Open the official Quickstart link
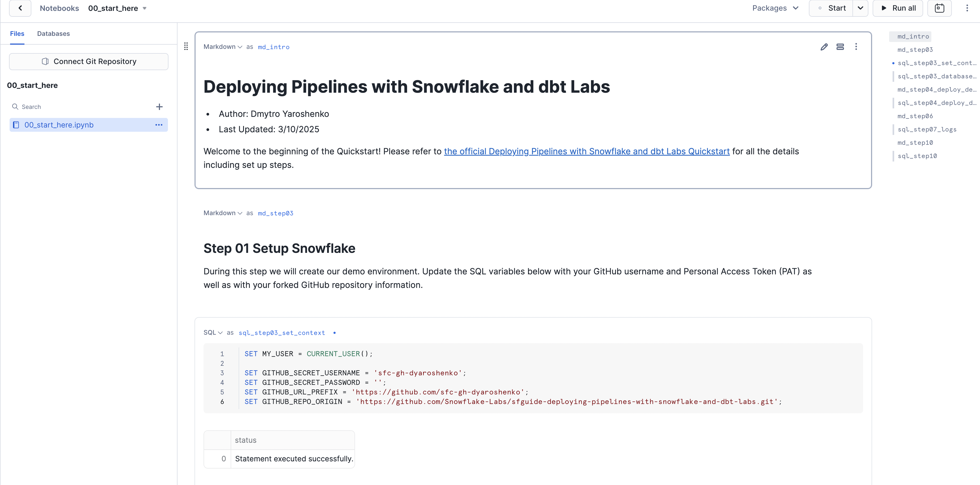The width and height of the screenshot is (980, 485). [587, 151]
